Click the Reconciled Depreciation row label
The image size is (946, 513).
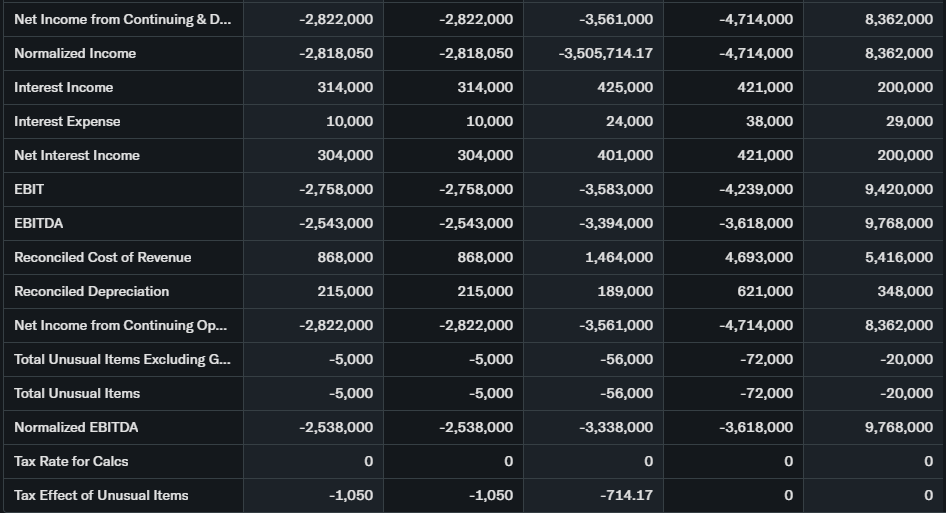point(91,291)
